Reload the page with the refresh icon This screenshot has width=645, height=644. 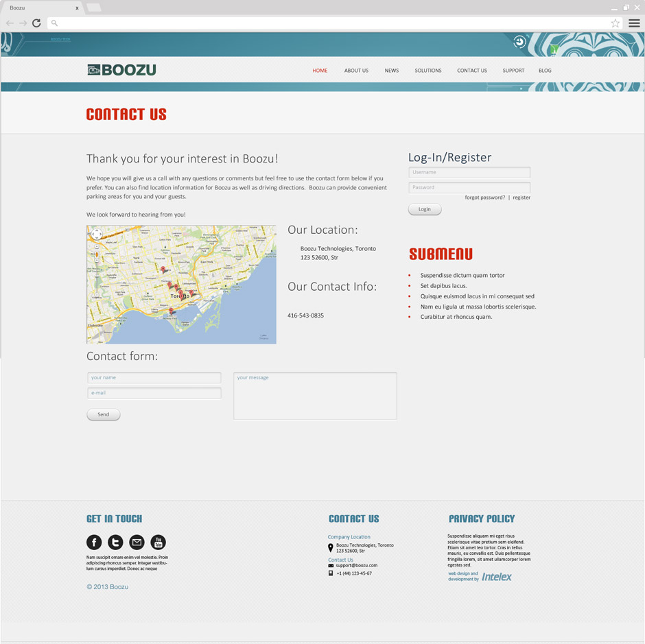pos(36,23)
